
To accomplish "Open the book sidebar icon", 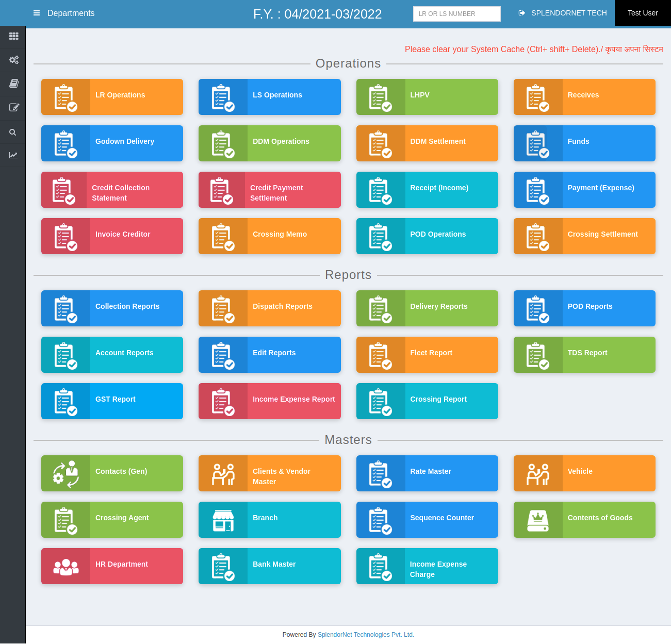I will pyautogui.click(x=13, y=84).
